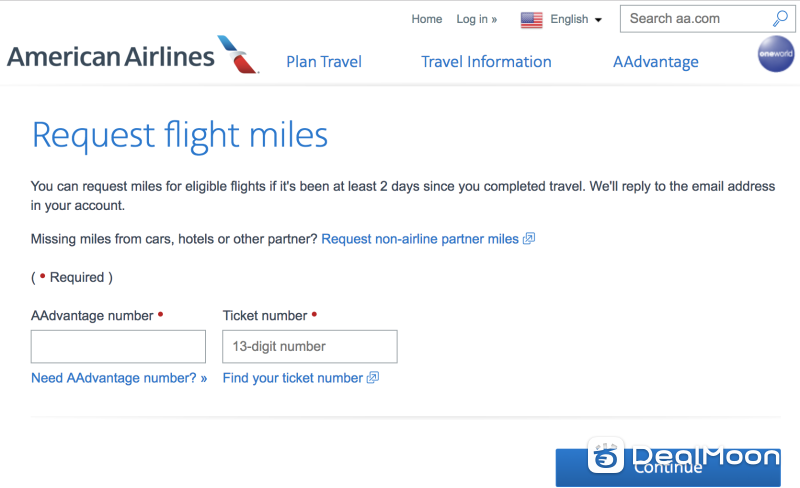This screenshot has height=488, width=800.
Task: Click the American Airlines eagle logo
Action: pos(238,55)
